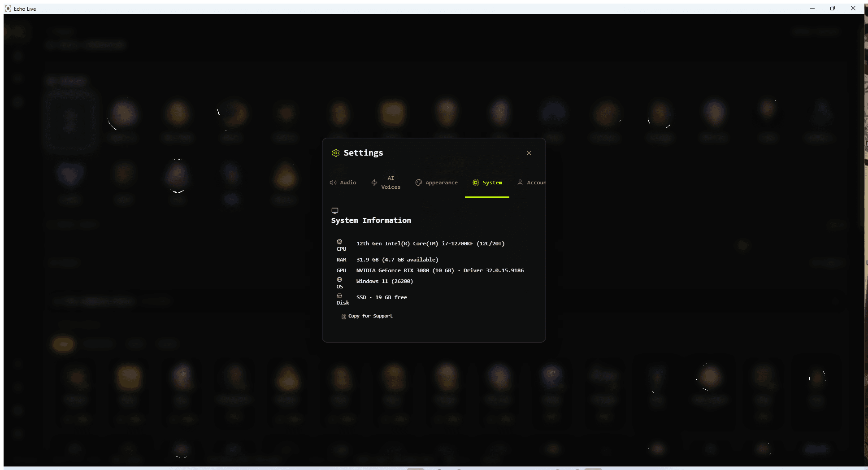Click the CPU chip icon

point(339,242)
